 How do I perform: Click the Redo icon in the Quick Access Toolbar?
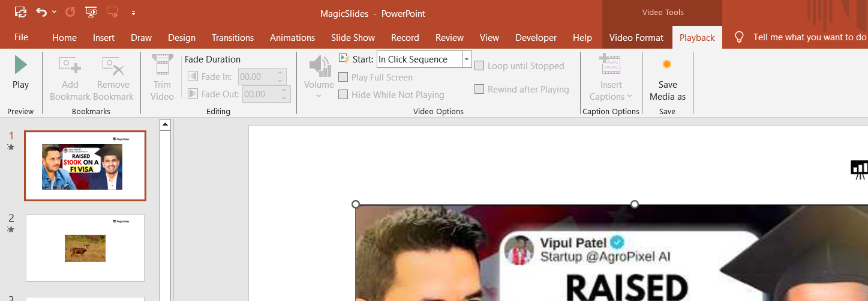70,12
